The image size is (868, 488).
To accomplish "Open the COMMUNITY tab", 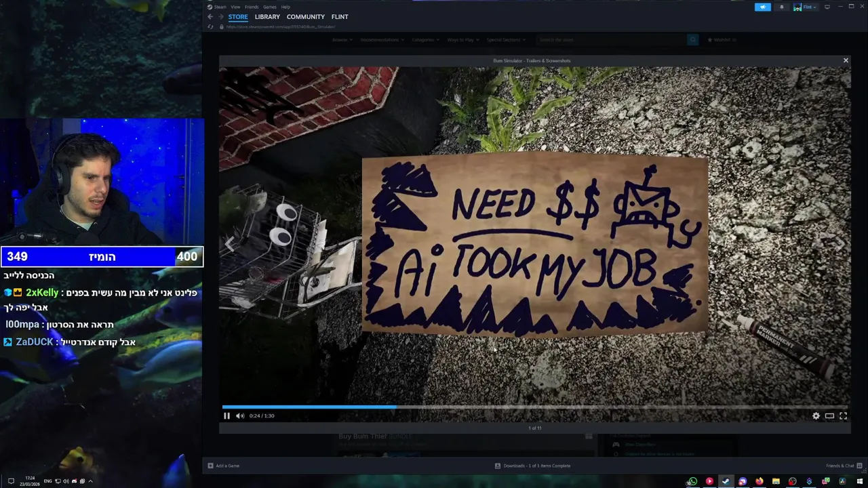I will click(x=305, y=17).
